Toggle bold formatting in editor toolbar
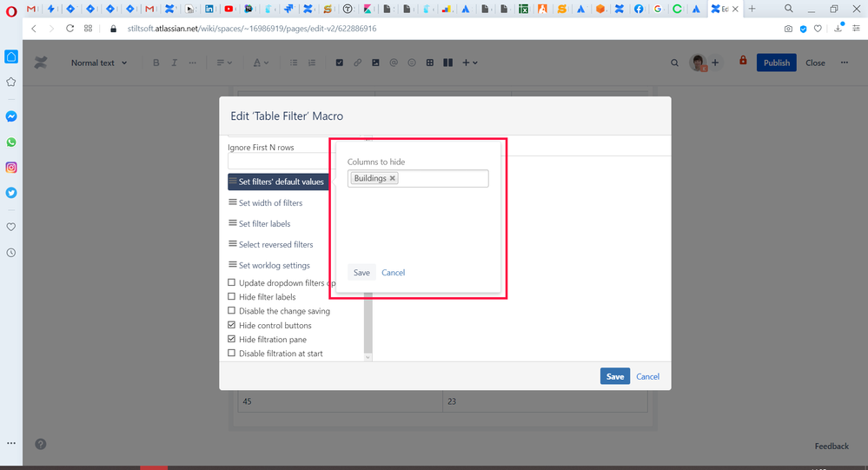 156,63
